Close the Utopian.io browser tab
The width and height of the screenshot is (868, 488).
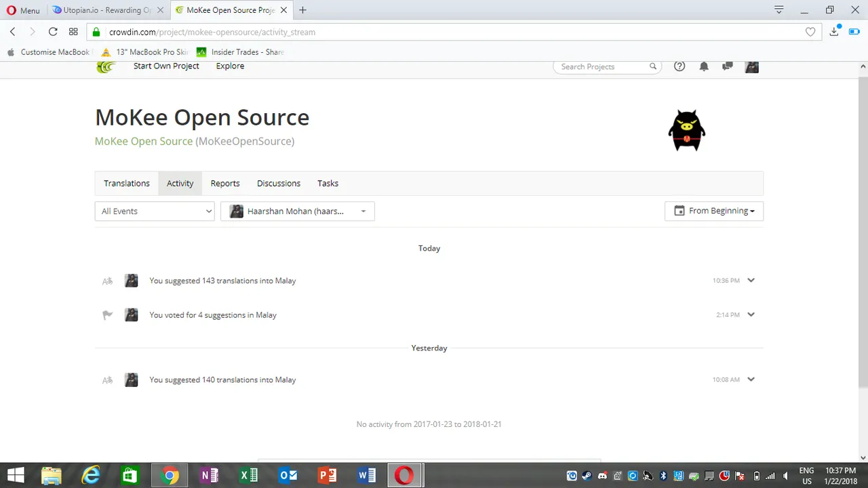click(161, 10)
